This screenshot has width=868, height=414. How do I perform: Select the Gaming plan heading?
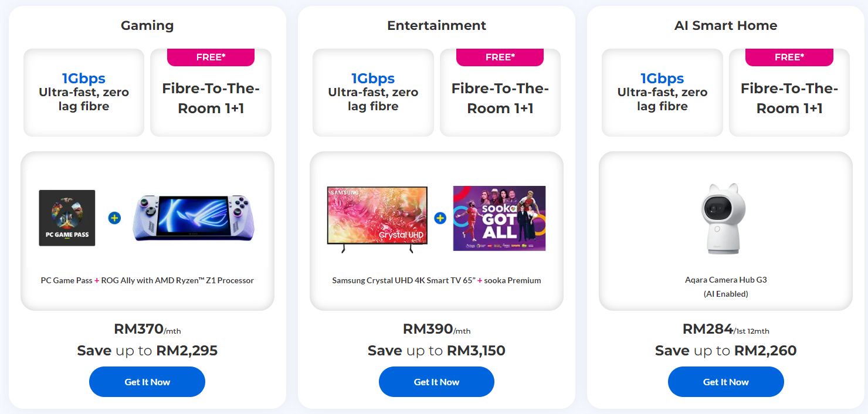pyautogui.click(x=147, y=26)
